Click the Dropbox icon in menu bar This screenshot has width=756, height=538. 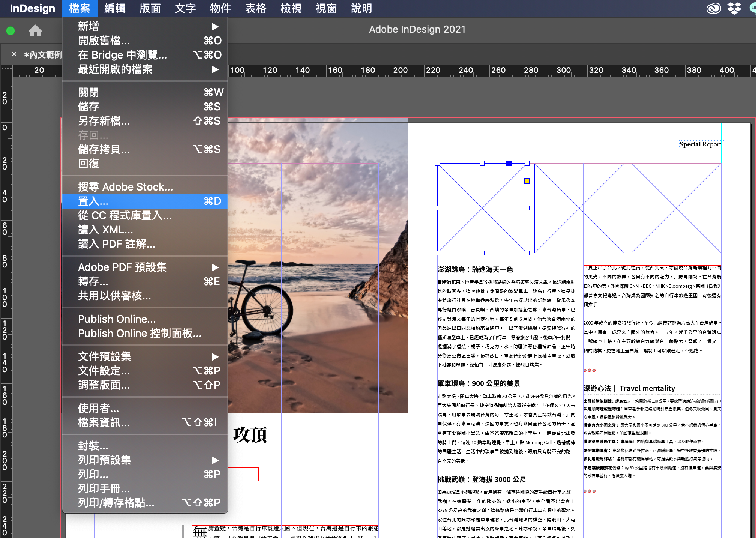point(734,8)
